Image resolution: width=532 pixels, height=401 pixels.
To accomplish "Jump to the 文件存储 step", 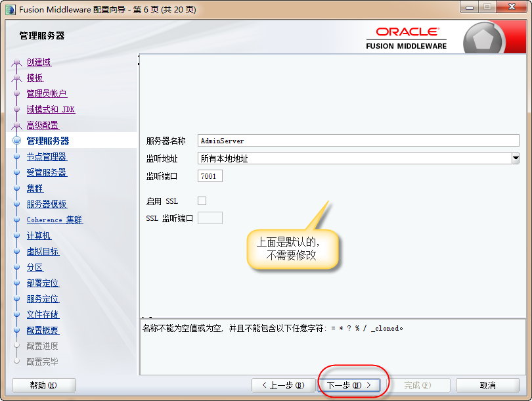I will tap(43, 315).
